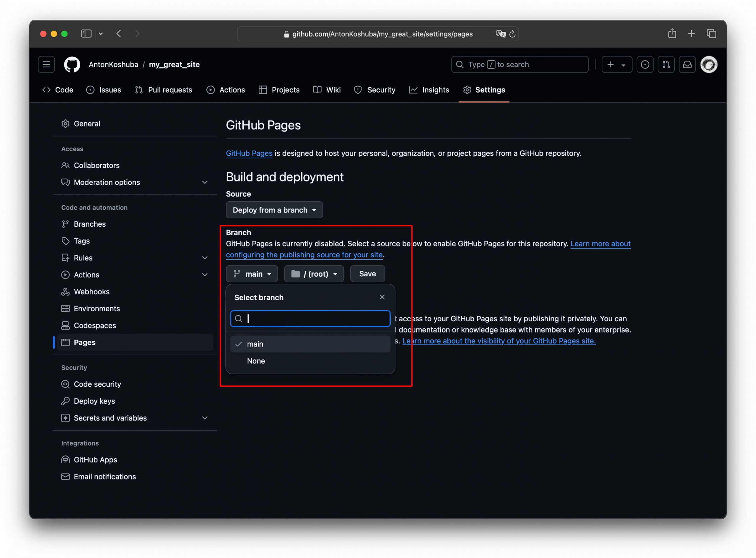
Task: Switch to the Security tab
Action: click(375, 90)
